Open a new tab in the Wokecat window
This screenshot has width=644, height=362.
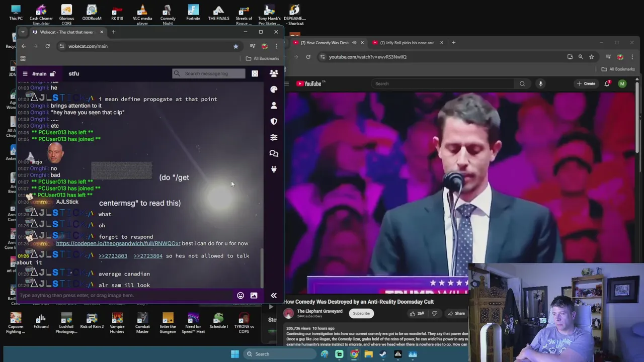(x=113, y=32)
